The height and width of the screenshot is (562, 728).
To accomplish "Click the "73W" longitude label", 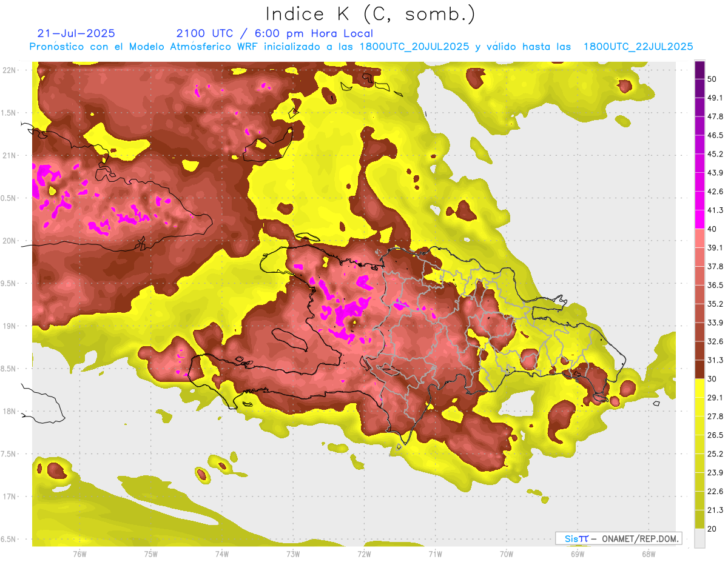I will coord(293,554).
